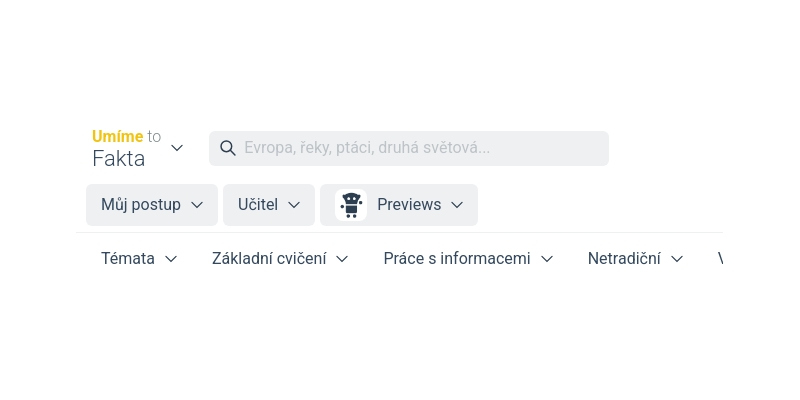The width and height of the screenshot is (800, 400).
Task: Click the Fakta subject title
Action: (119, 158)
